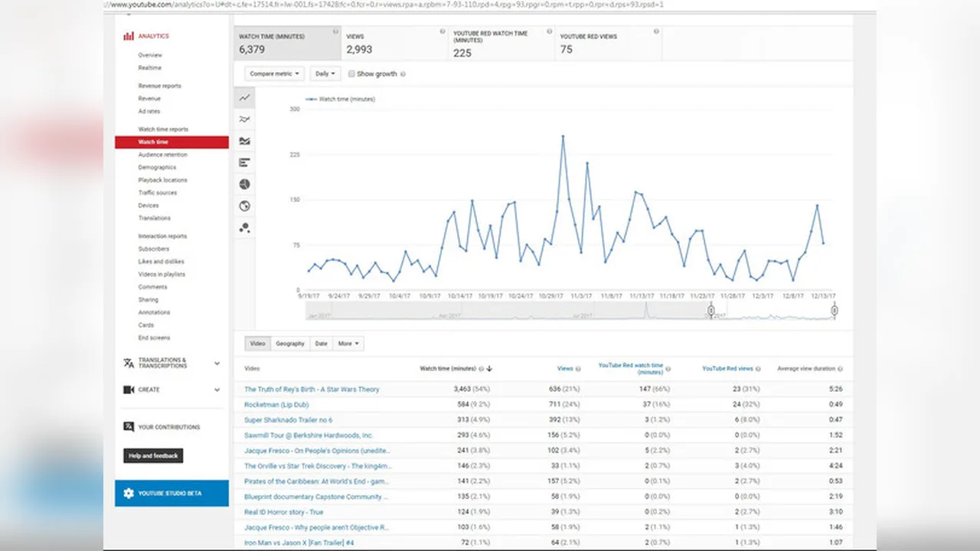This screenshot has height=551, width=980.
Task: Click the Translations & Transcriptions icon
Action: (129, 363)
